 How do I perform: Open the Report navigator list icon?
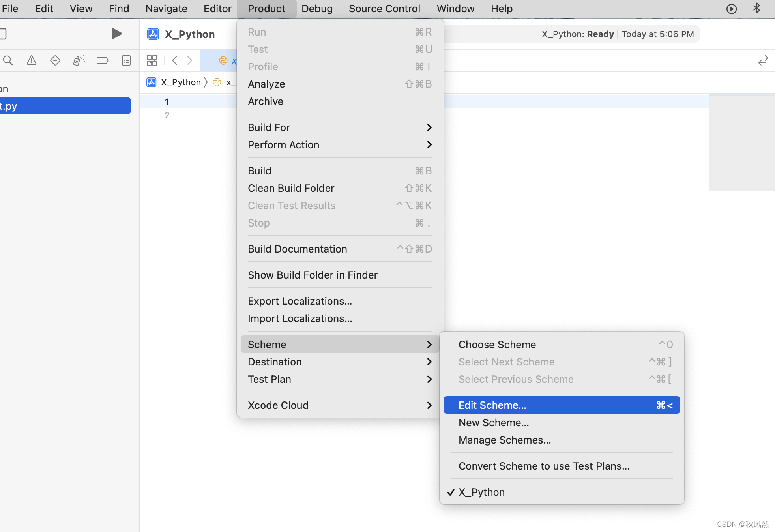tap(126, 60)
